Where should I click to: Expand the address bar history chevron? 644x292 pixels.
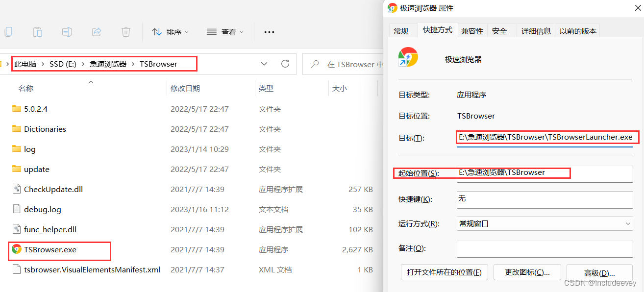click(x=264, y=64)
